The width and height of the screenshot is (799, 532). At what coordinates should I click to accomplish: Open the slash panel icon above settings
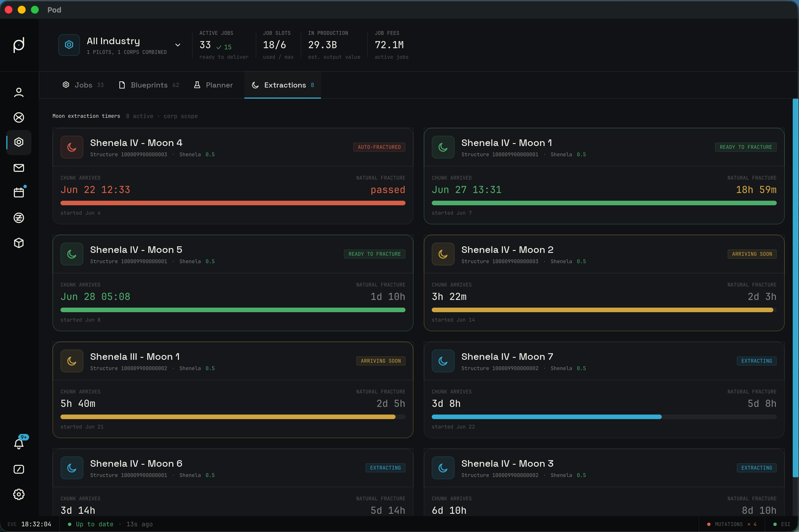coord(19,469)
